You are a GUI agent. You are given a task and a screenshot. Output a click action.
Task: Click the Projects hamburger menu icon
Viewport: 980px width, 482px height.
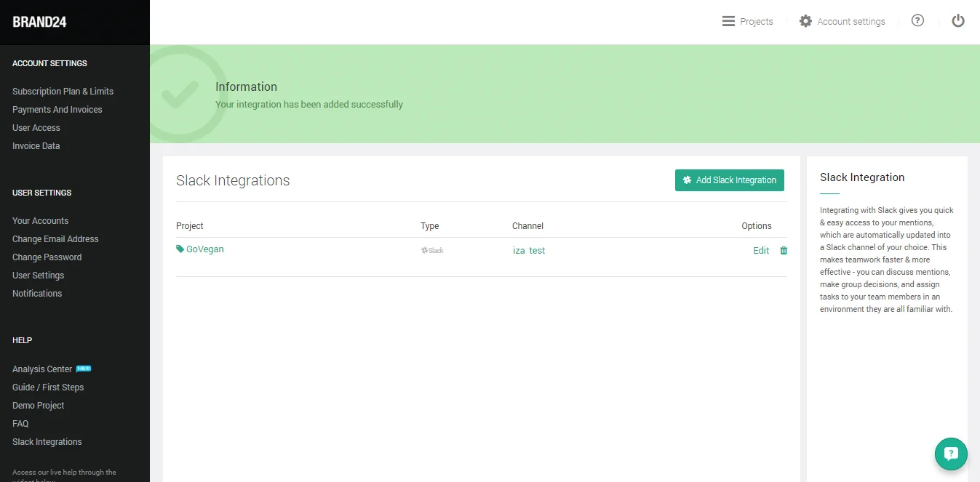(728, 21)
